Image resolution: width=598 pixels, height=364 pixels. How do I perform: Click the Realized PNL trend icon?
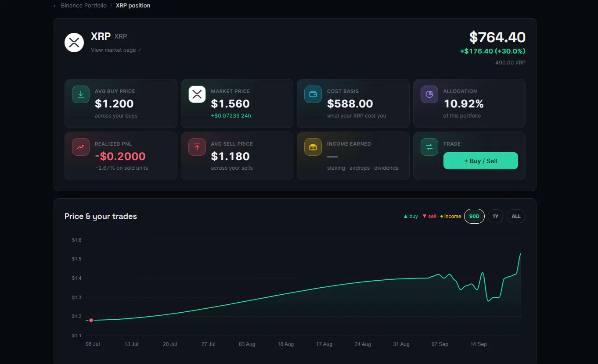tap(81, 147)
